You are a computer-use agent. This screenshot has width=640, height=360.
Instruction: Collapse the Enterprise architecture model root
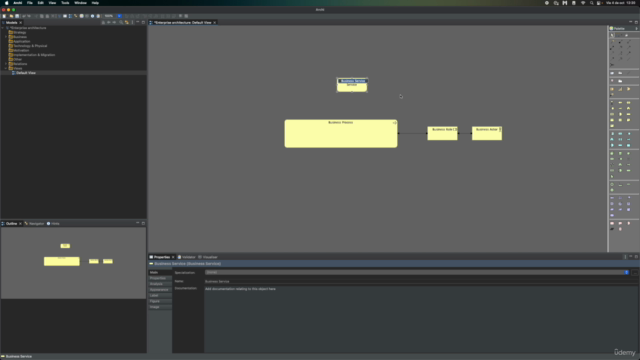point(3,28)
